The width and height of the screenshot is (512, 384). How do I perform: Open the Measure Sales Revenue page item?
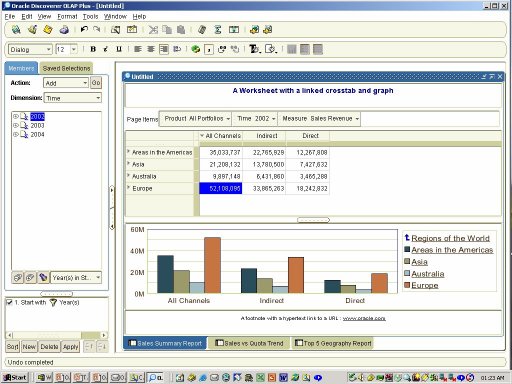(x=319, y=119)
